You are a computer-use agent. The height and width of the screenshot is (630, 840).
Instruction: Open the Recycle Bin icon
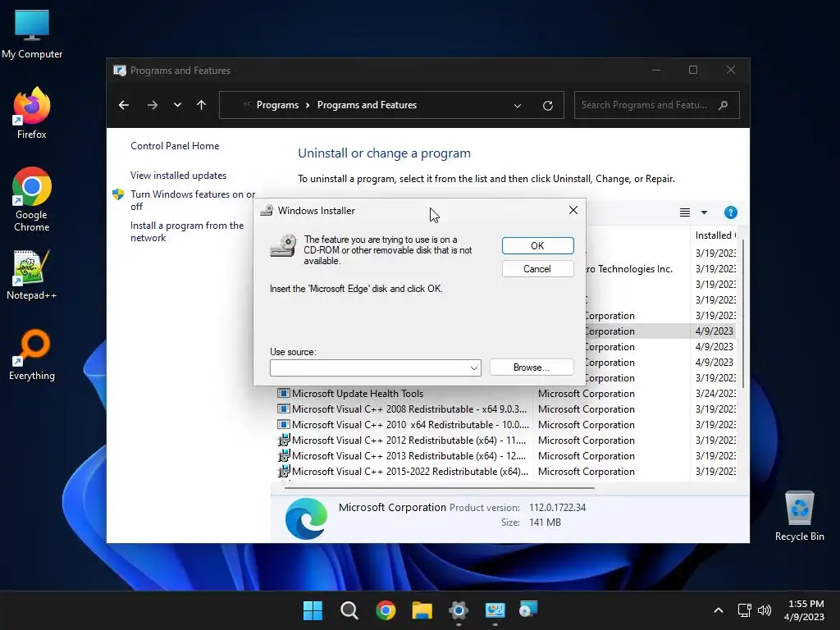pos(799,515)
